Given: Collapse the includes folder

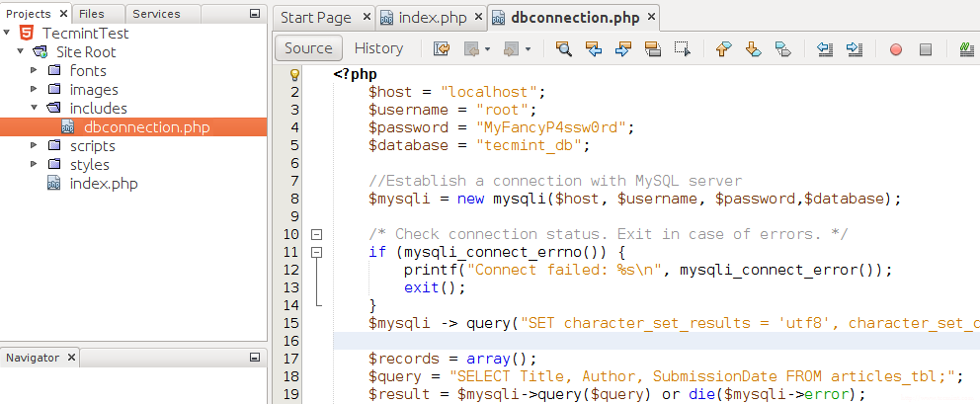Looking at the screenshot, I should (x=35, y=109).
